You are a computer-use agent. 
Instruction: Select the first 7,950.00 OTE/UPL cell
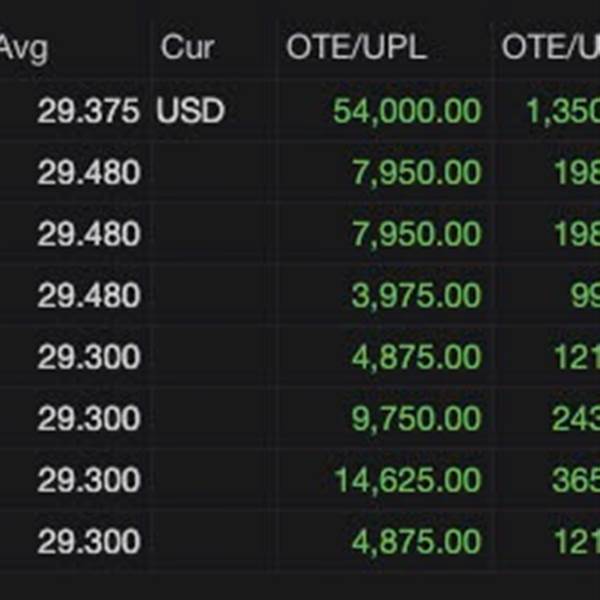(416, 173)
